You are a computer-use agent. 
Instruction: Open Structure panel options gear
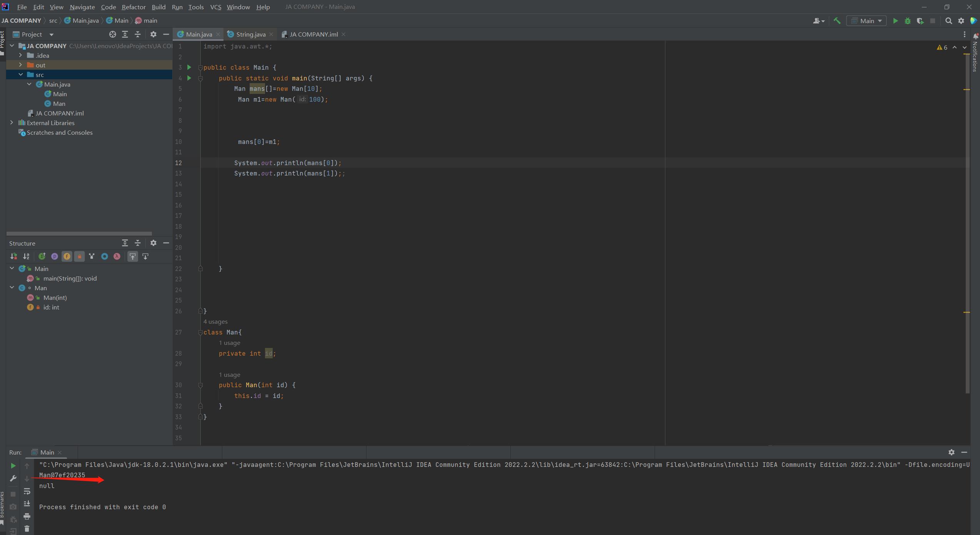153,243
